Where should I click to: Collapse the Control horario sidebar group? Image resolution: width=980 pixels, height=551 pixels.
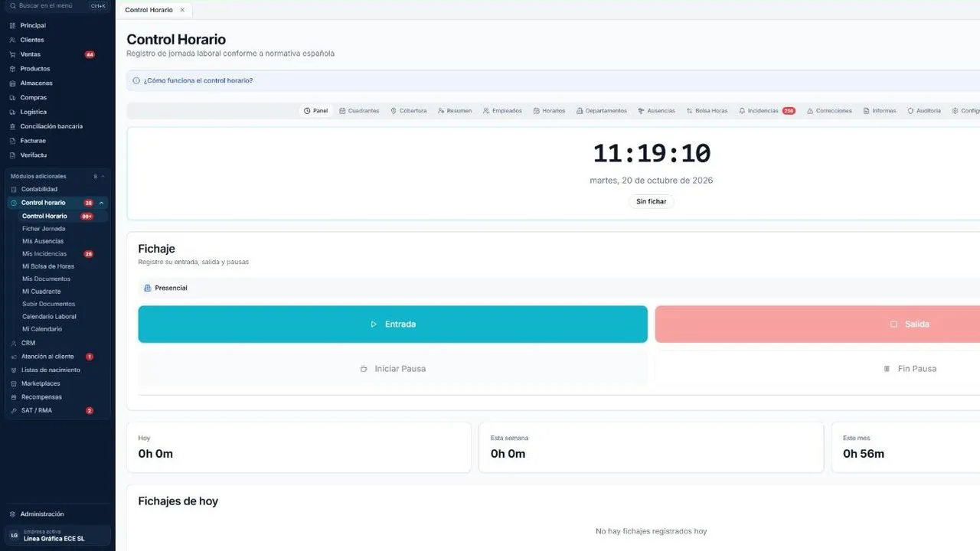click(102, 203)
